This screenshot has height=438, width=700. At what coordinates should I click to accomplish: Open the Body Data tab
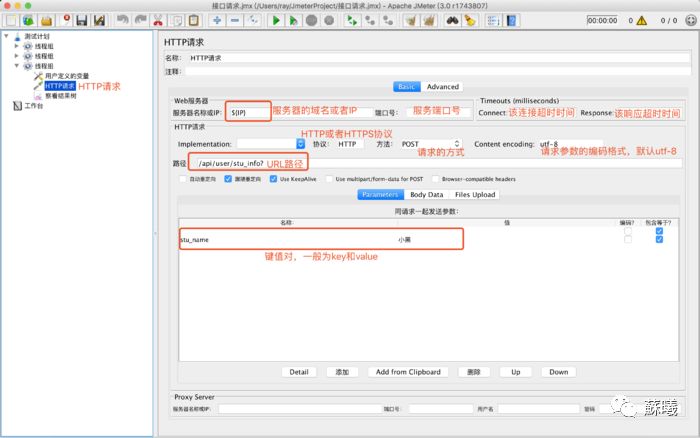click(426, 195)
